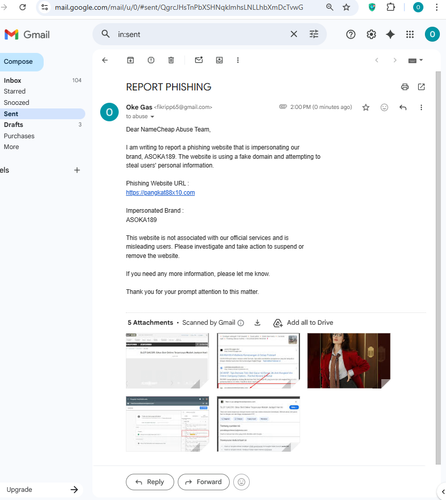
Task: Open Gmail settings gear
Action: (371, 34)
